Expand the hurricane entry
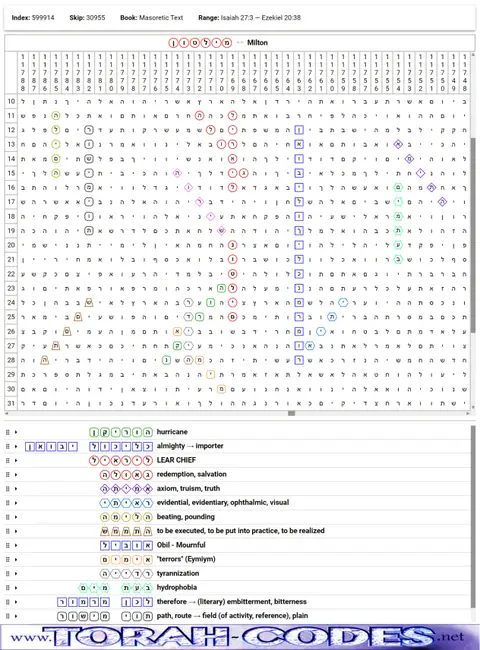The height and width of the screenshot is (650, 480). click(16, 432)
